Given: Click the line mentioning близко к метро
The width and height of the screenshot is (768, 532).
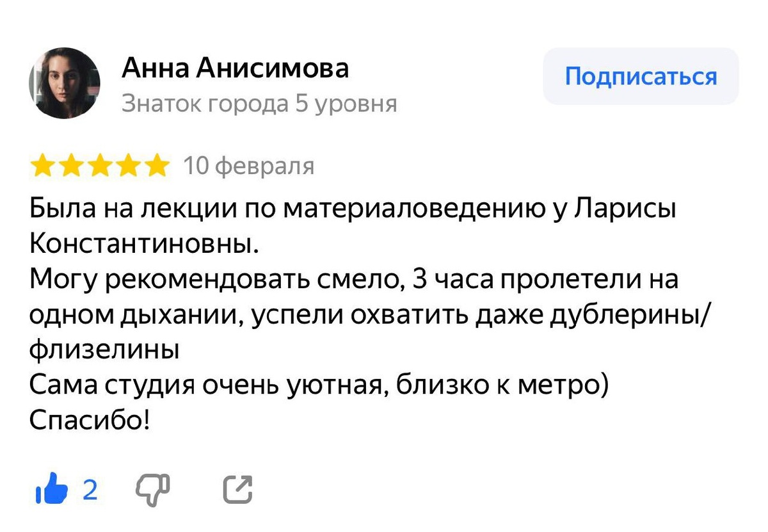Looking at the screenshot, I should click(320, 385).
